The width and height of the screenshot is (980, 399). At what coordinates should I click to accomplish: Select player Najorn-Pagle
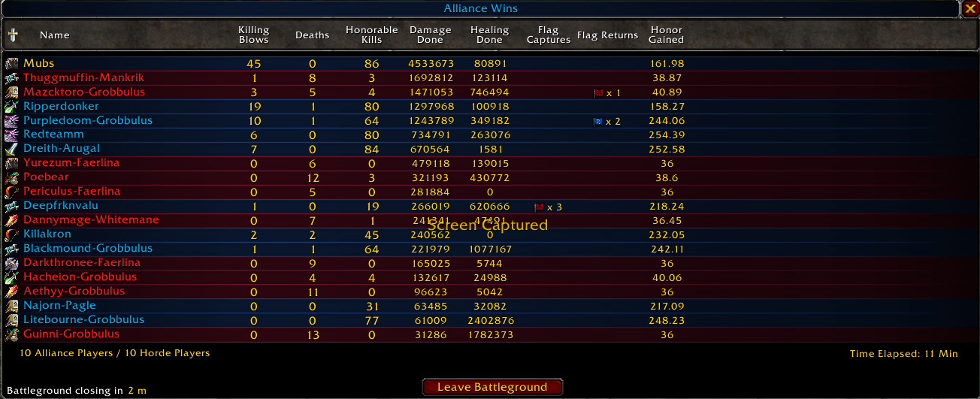coord(59,307)
